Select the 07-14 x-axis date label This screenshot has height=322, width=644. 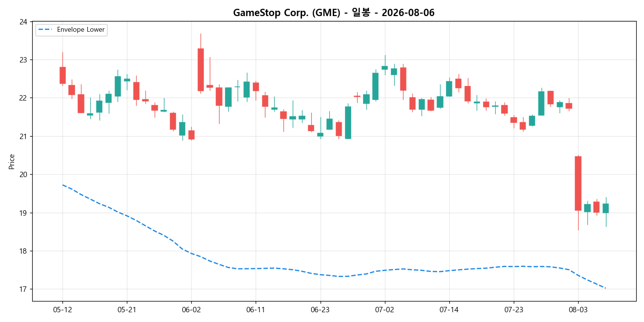pos(449,310)
